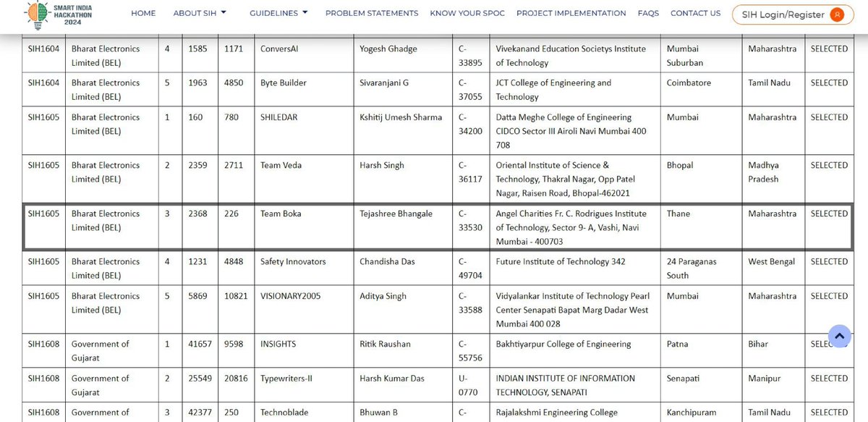
Task: Select team name INSIGHTS
Action: [278, 344]
